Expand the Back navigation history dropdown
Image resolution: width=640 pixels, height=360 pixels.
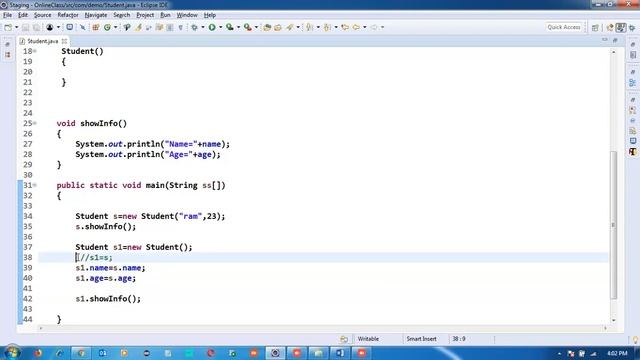click(x=364, y=27)
